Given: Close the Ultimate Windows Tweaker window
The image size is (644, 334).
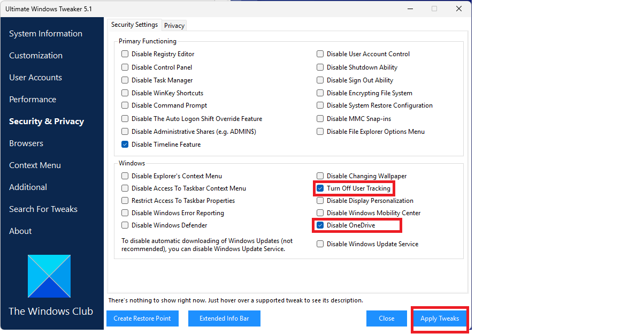Looking at the screenshot, I should [458, 9].
